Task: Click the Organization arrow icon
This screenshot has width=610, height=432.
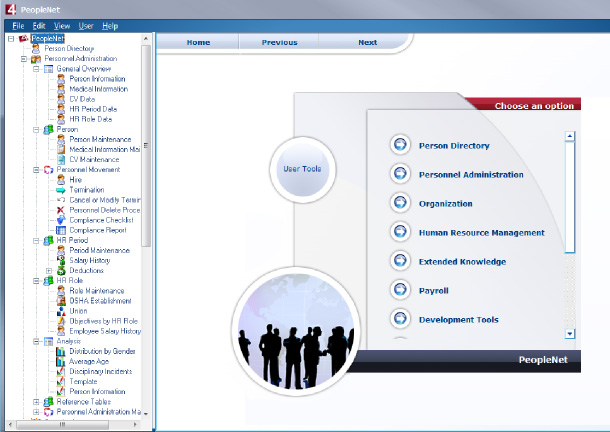Action: 400,203
